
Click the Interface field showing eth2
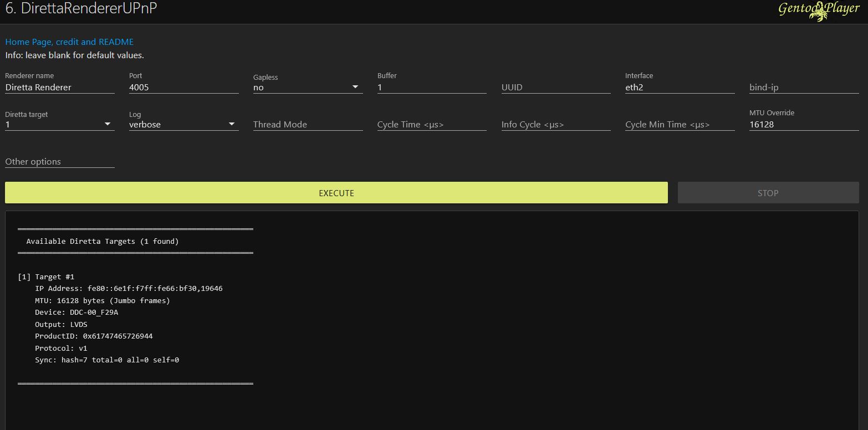[680, 87]
